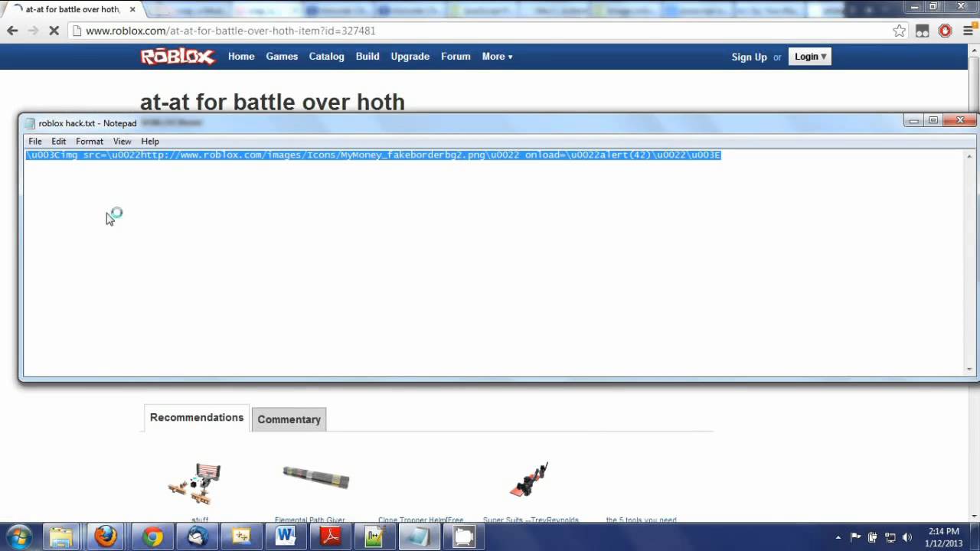Click the Chrome page scrollbar up arrow
The height and width of the screenshot is (551, 980).
pos(974,49)
